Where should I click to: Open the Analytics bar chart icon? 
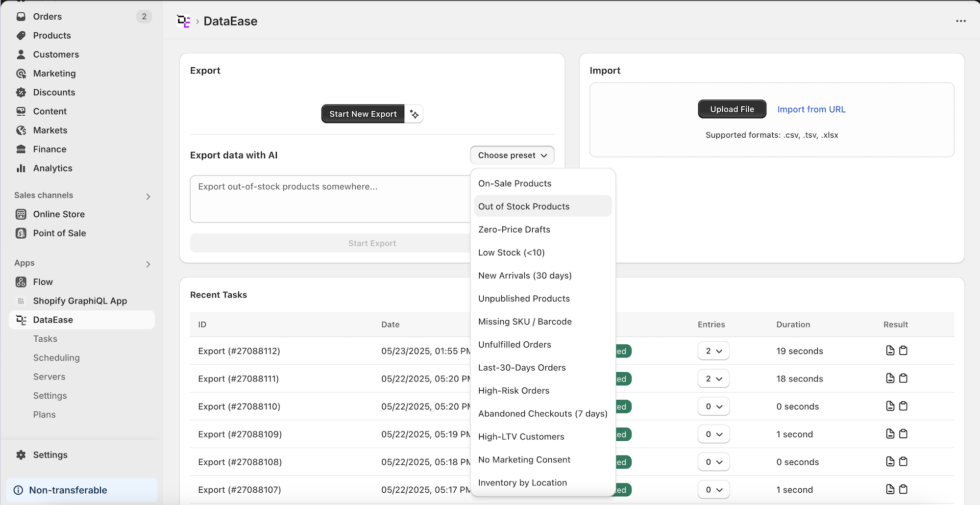tap(21, 168)
